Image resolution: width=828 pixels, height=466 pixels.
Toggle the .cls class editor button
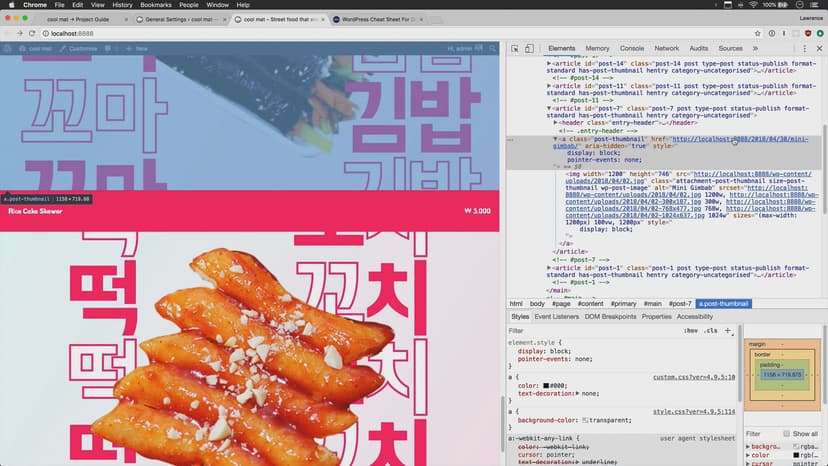pyautogui.click(x=710, y=330)
